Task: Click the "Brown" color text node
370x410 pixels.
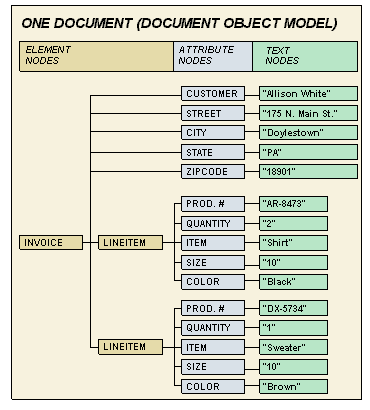Action: coord(293,387)
